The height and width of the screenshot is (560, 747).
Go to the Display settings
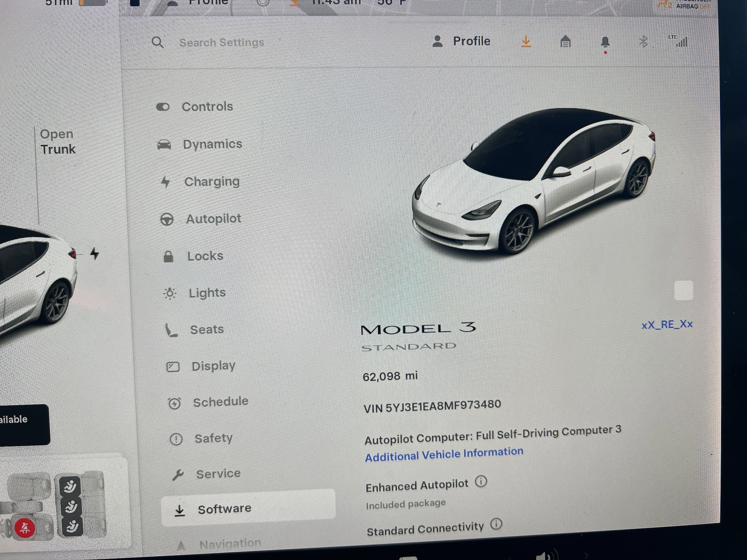(213, 366)
